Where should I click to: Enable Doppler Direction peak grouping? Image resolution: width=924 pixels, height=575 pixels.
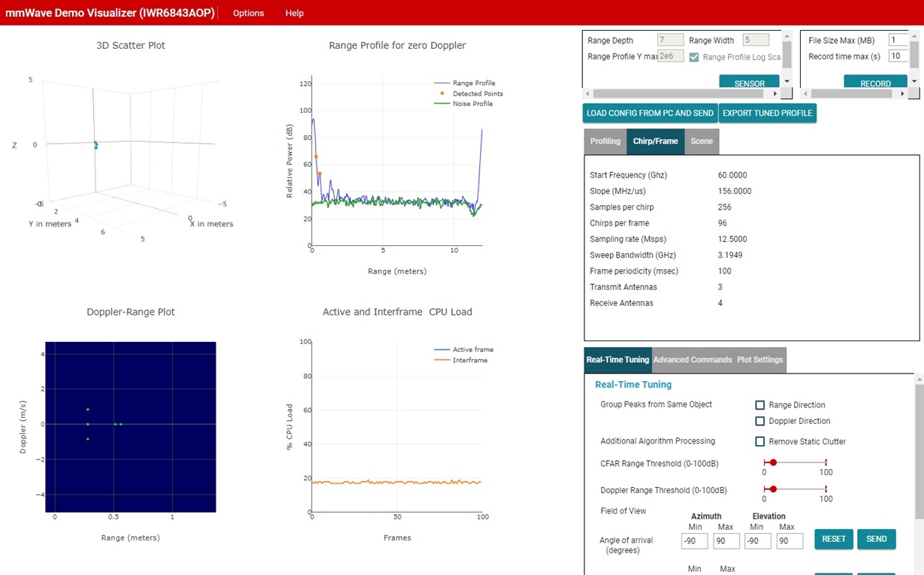(x=760, y=422)
